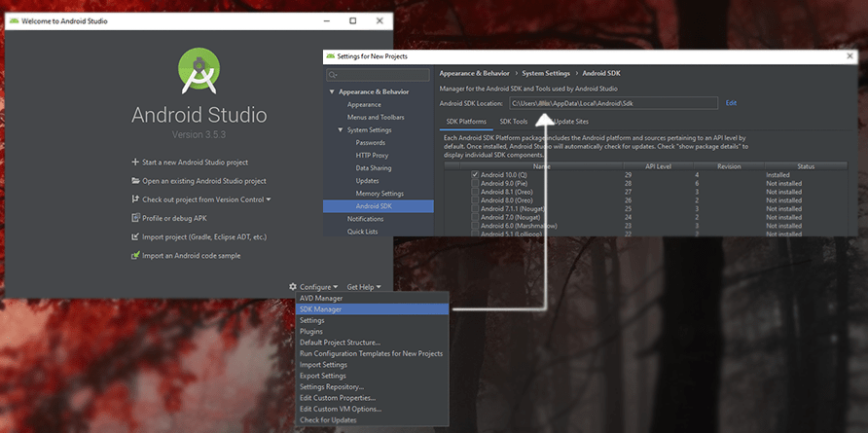This screenshot has height=433, width=868.
Task: Click Profile or debug APK link
Action: (174, 218)
